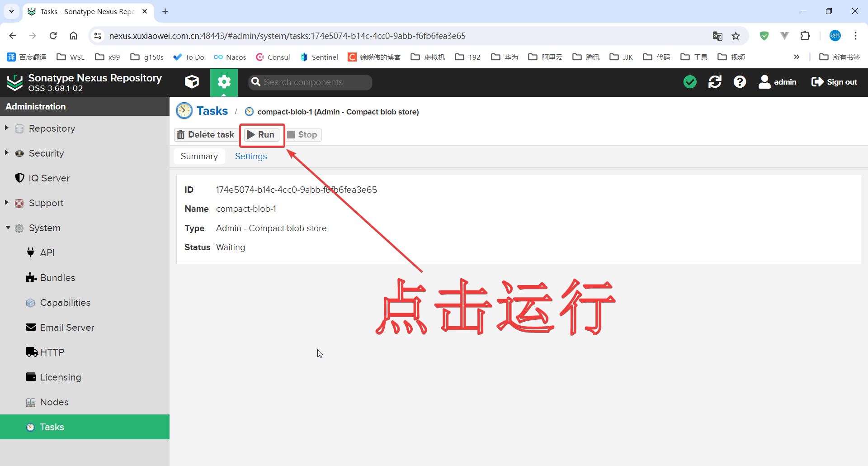Sign out of Nexus
The image size is (868, 466).
tap(834, 82)
